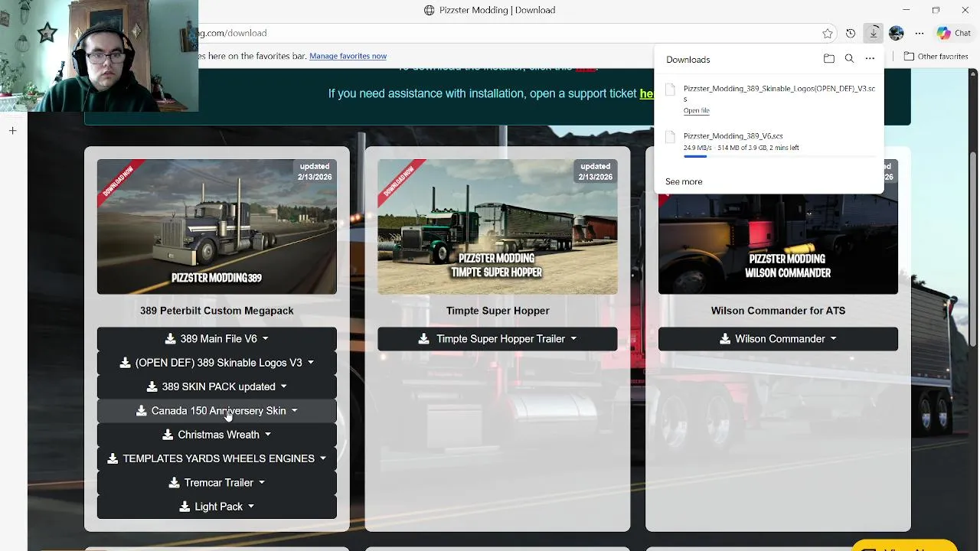The image size is (980, 551).
Task: Click file icon of Skinable_Logos download
Action: tap(671, 90)
